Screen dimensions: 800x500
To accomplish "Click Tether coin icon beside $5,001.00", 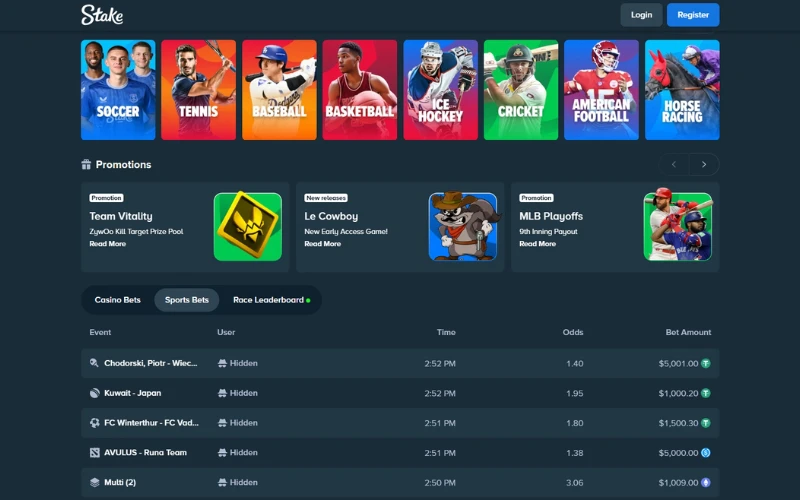I will [x=706, y=363].
